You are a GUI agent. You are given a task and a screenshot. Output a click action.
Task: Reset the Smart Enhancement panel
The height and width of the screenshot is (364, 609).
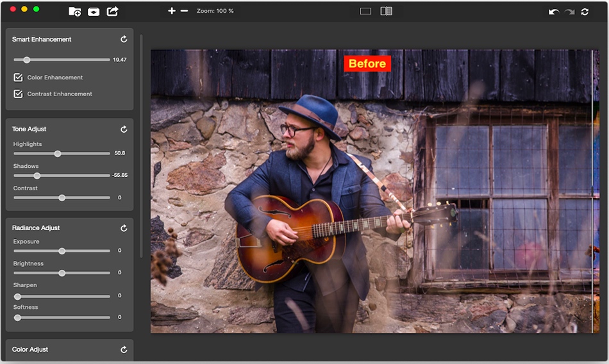pos(124,39)
